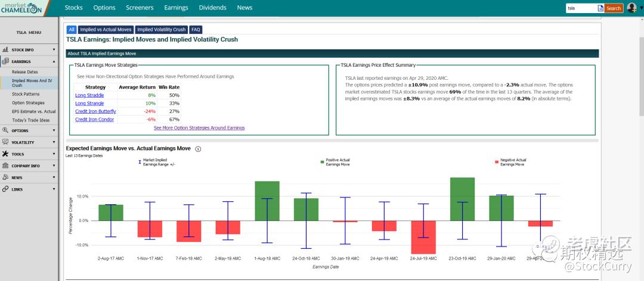Screen dimensions: 644x281
Task: Open the Long Strangle strategy link
Action: tap(89, 104)
